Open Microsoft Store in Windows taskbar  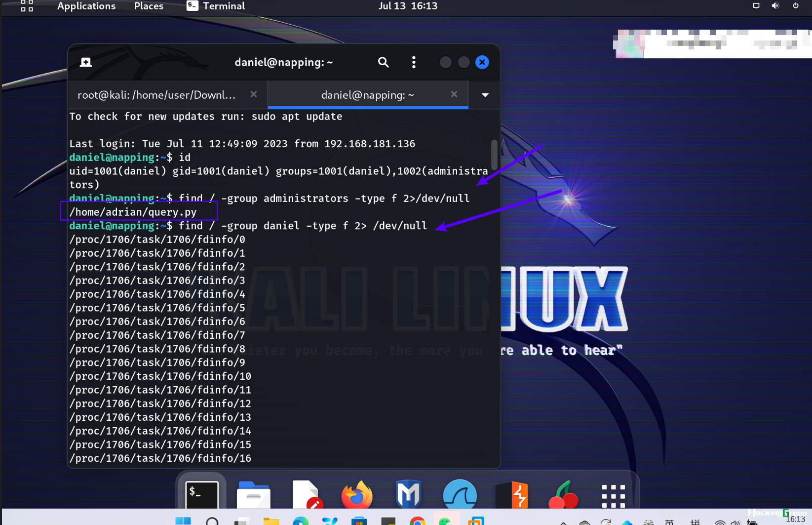(x=359, y=521)
